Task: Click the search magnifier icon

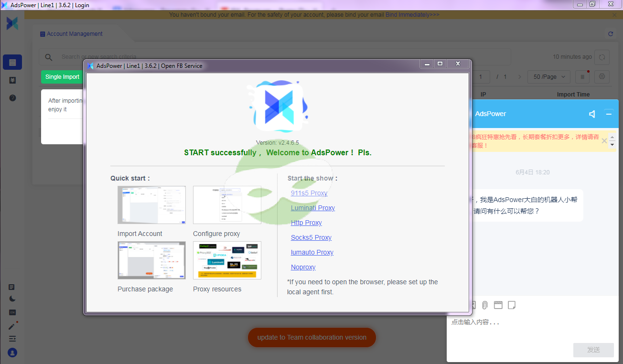Action: (49, 57)
